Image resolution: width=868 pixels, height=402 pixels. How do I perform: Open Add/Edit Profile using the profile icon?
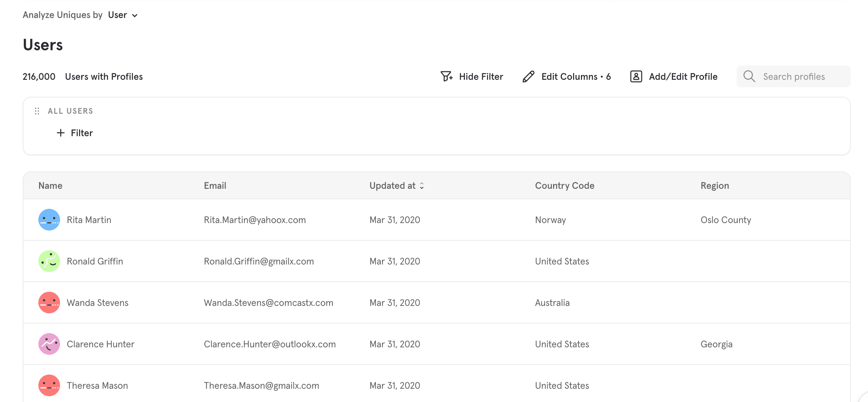coord(636,76)
